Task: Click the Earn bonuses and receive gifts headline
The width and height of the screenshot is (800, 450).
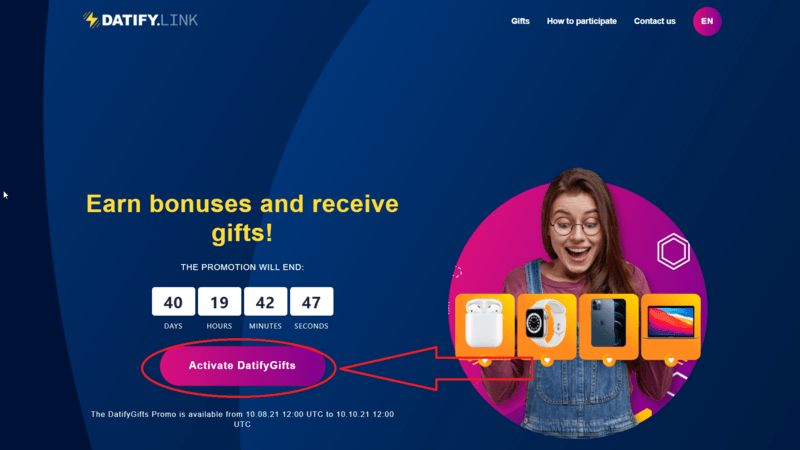Action: pyautogui.click(x=242, y=218)
